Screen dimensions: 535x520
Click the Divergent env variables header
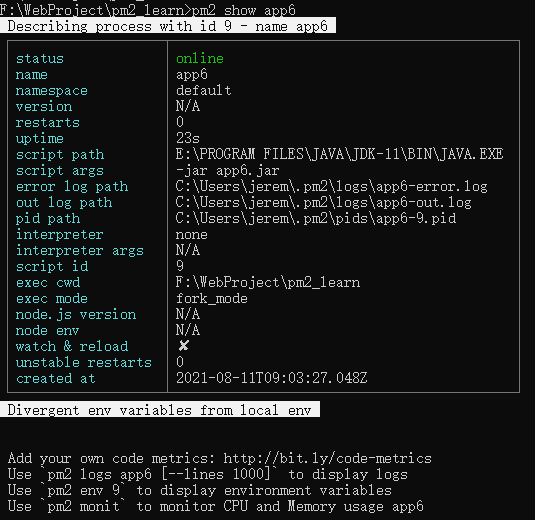click(160, 409)
